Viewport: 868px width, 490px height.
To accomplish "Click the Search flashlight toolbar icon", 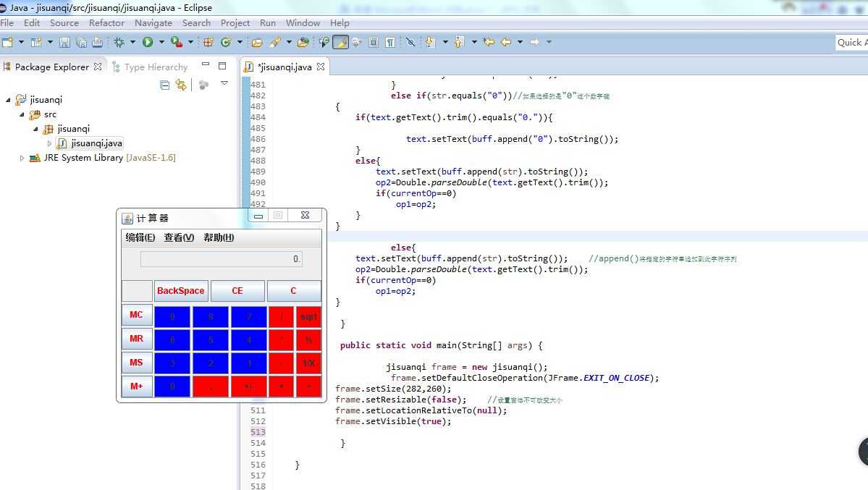I will 275,42.
